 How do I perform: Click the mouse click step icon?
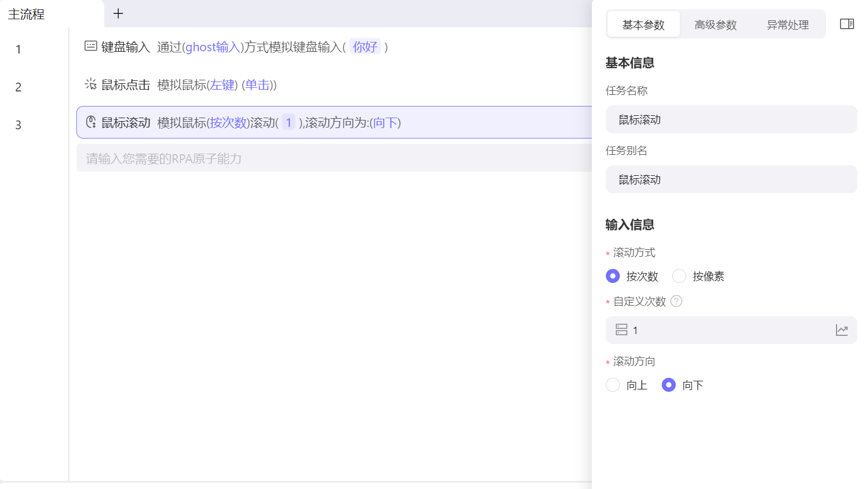pos(90,84)
